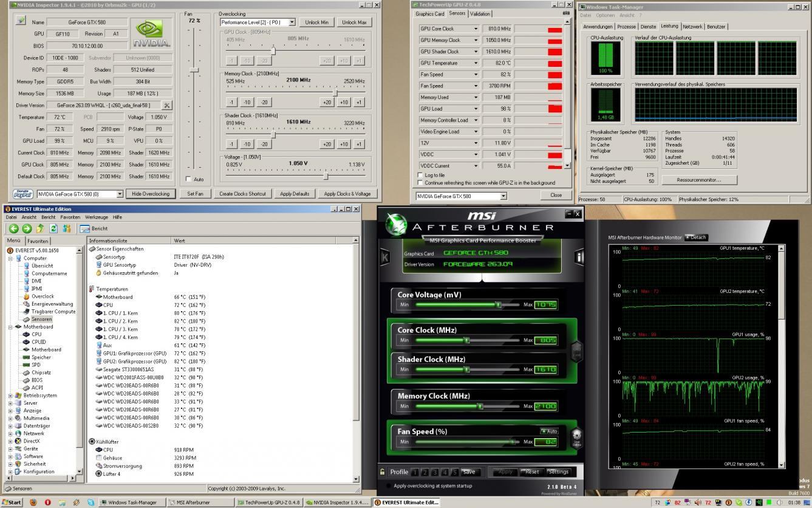Click the NVIDIA Inspector fan speed slider handle
The image size is (812, 508).
pyautogui.click(x=194, y=70)
